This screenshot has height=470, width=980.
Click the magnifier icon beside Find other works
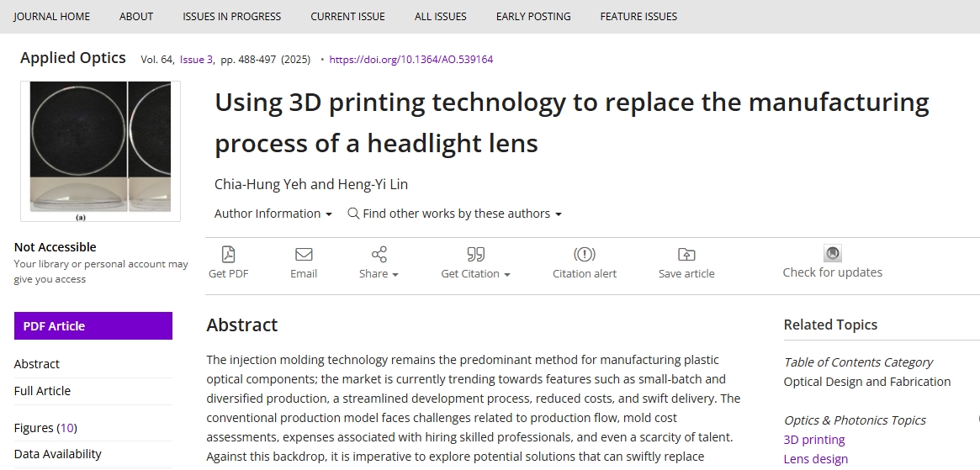(353, 214)
